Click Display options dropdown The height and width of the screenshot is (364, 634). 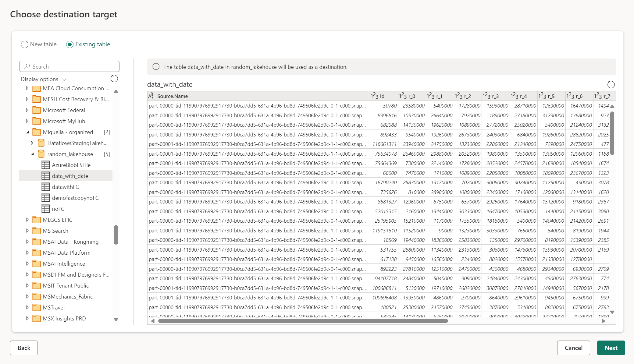44,79
